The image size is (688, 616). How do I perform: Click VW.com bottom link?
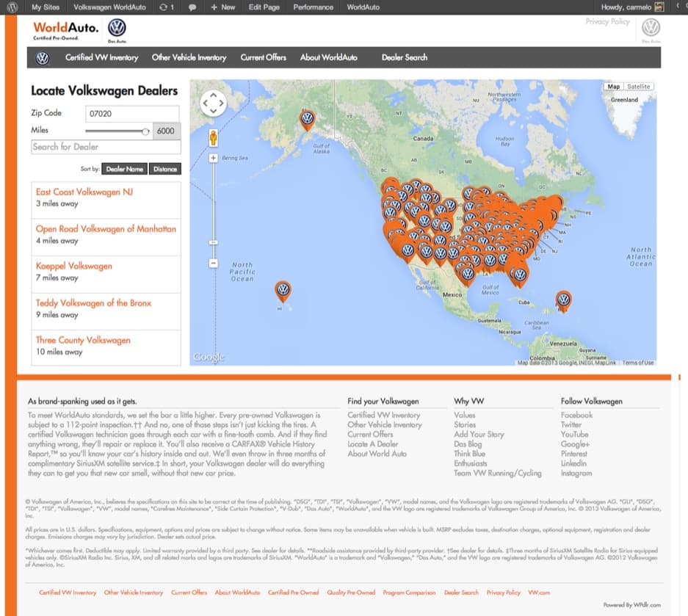click(539, 593)
